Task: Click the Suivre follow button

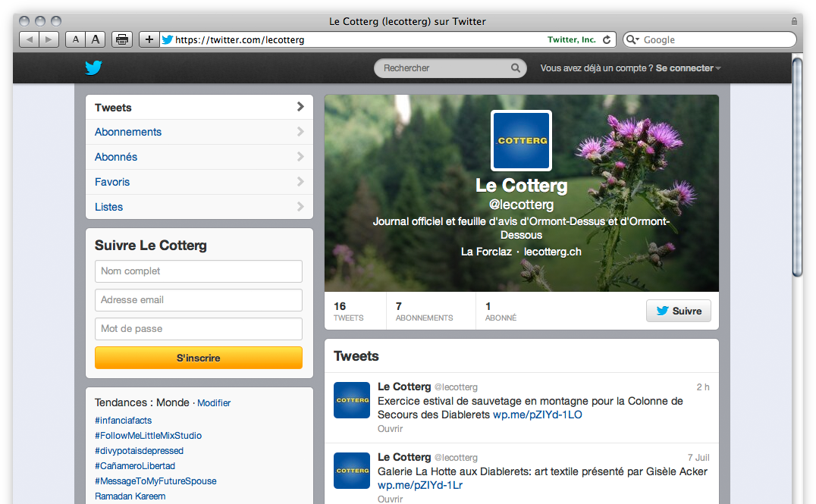Action: [x=679, y=311]
